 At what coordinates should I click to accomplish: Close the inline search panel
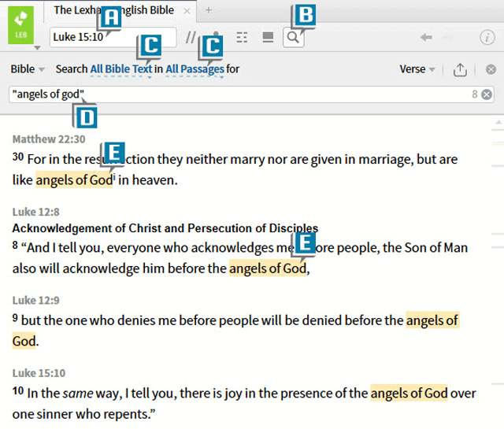[491, 69]
